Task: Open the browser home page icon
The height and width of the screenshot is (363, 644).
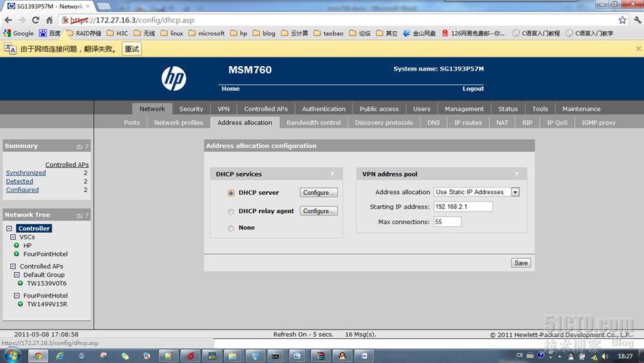Action: point(49,20)
